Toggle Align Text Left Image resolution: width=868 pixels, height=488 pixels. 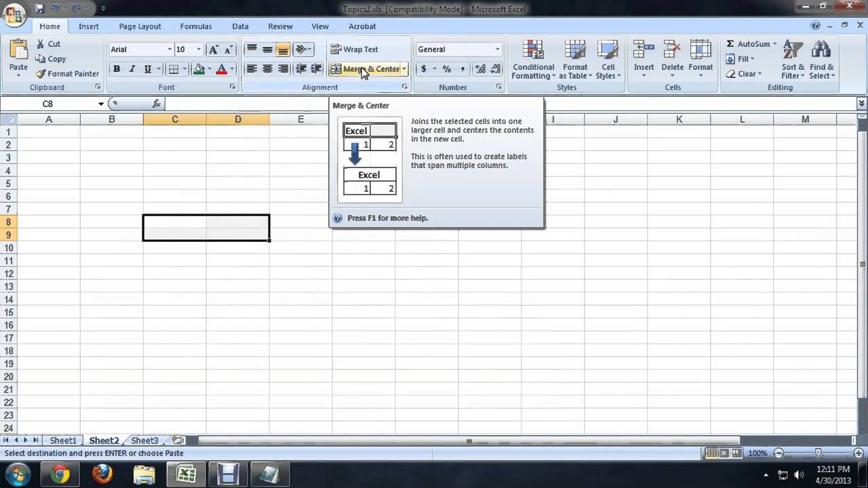point(252,69)
